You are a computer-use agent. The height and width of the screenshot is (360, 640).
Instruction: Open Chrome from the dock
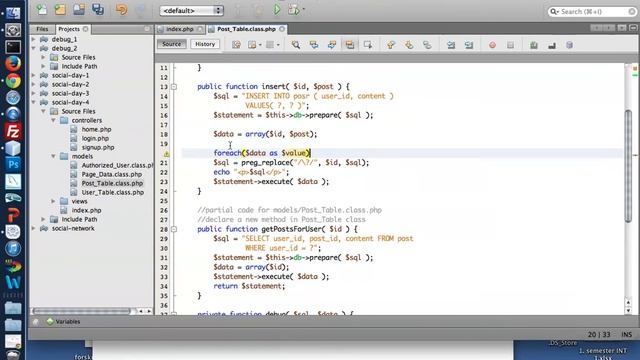tap(13, 80)
